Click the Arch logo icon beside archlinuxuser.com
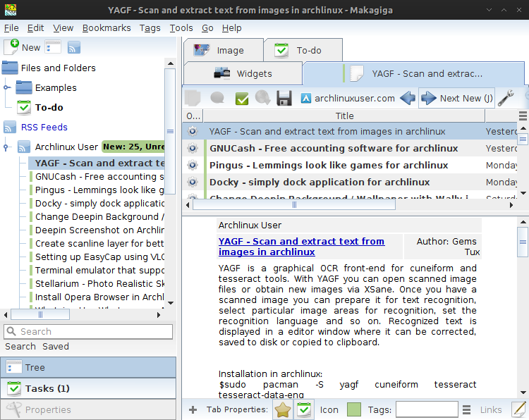 click(x=305, y=98)
